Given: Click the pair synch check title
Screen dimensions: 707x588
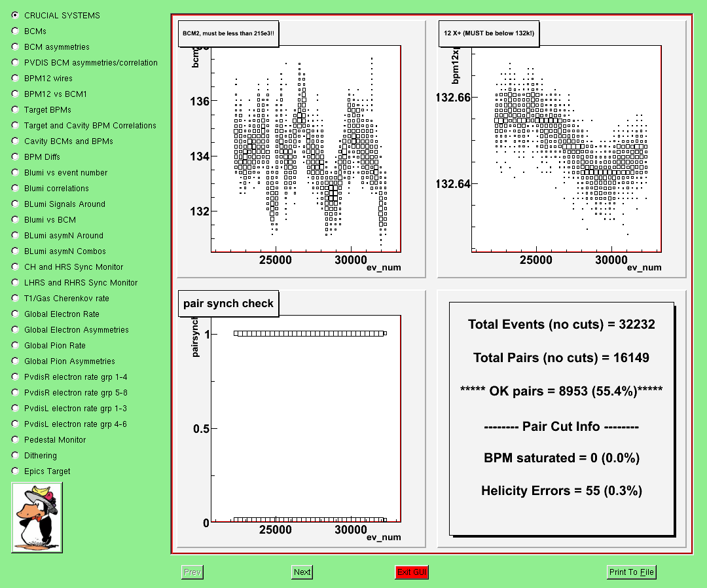Looking at the screenshot, I should click(x=228, y=303).
